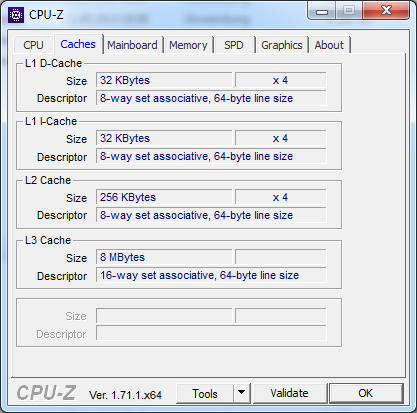Open the Graphics tab
The image size is (417, 413).
click(x=282, y=45)
